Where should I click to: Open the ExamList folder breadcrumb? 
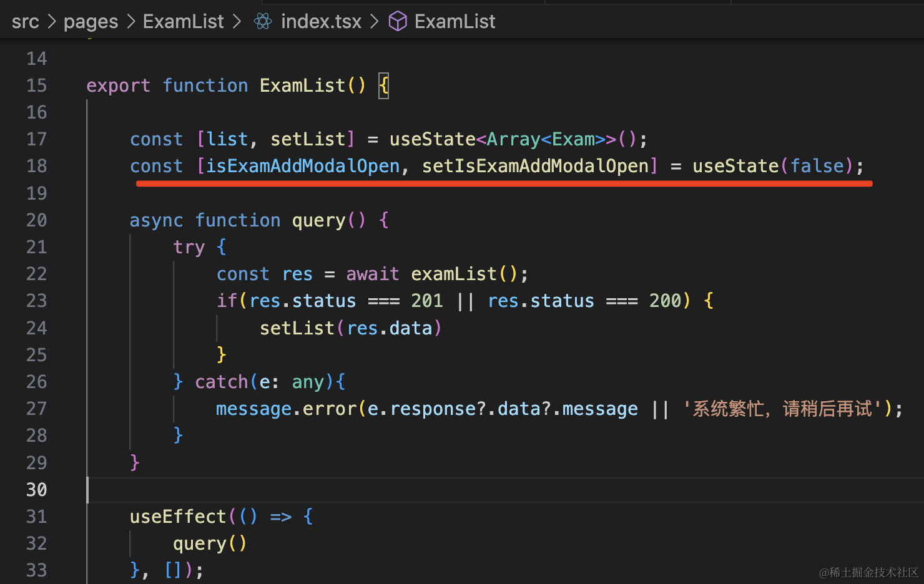[183, 22]
